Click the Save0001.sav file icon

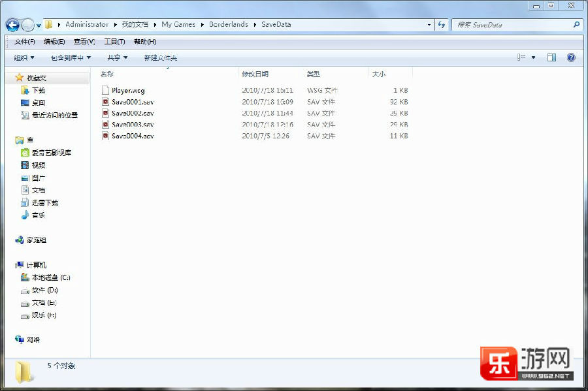click(x=105, y=102)
